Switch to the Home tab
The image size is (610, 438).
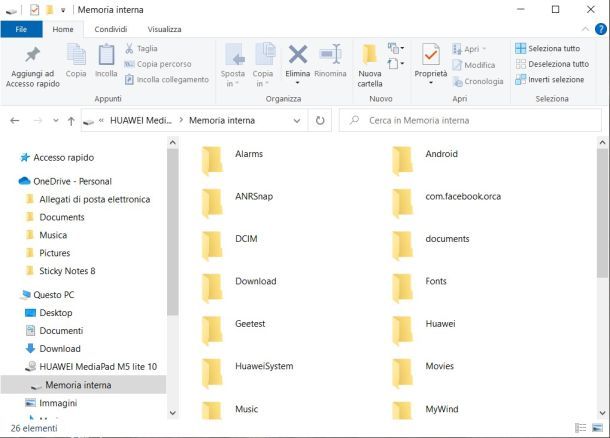pyautogui.click(x=63, y=29)
